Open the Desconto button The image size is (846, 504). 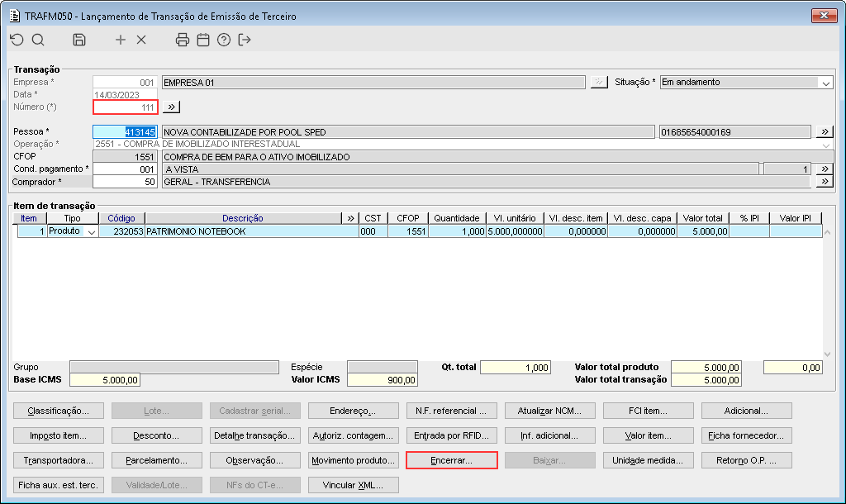coord(156,435)
